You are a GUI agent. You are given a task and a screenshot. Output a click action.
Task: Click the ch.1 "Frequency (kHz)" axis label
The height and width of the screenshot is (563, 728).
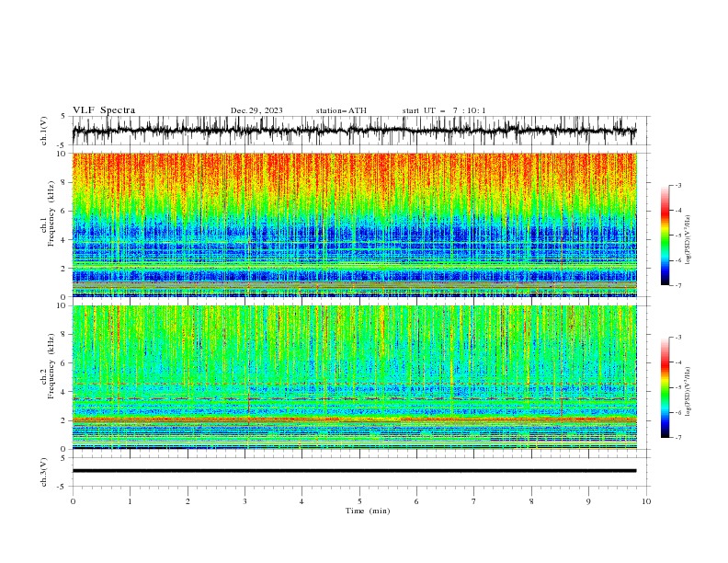click(51, 213)
